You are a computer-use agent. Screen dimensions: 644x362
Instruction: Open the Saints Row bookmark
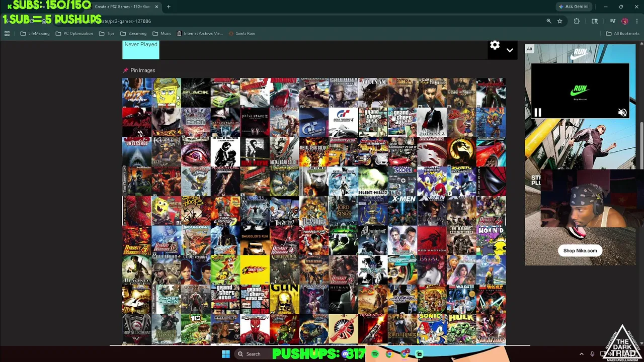click(x=242, y=34)
